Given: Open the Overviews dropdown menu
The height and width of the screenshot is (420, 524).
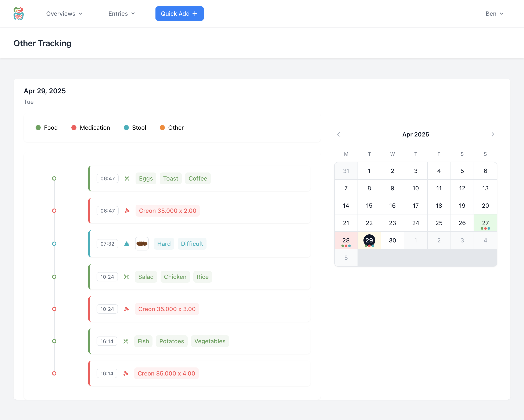Looking at the screenshot, I should (x=64, y=14).
